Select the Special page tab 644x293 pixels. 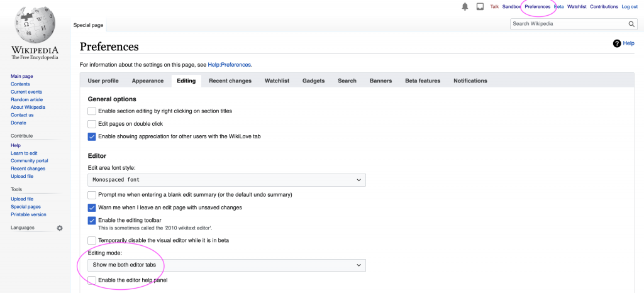88,25
